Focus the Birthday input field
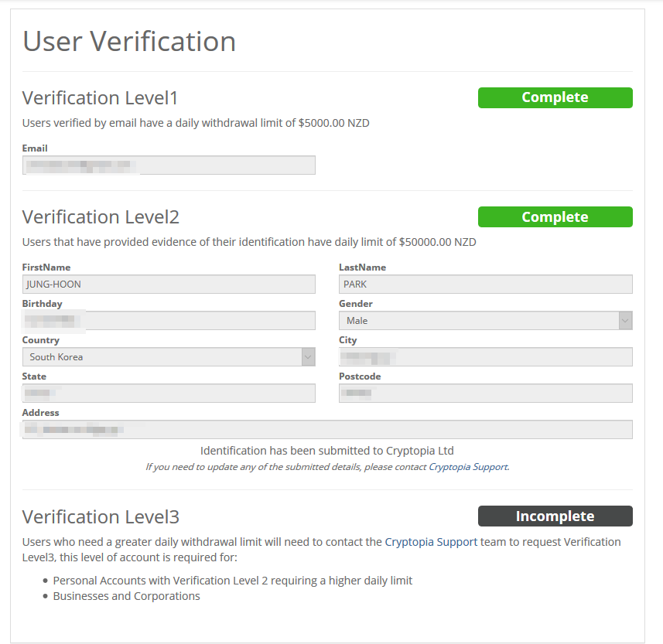This screenshot has height=644, width=663. [169, 321]
